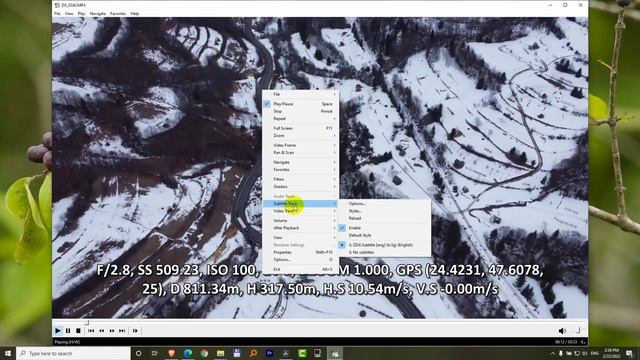Expand the Filters submenu

click(x=300, y=179)
